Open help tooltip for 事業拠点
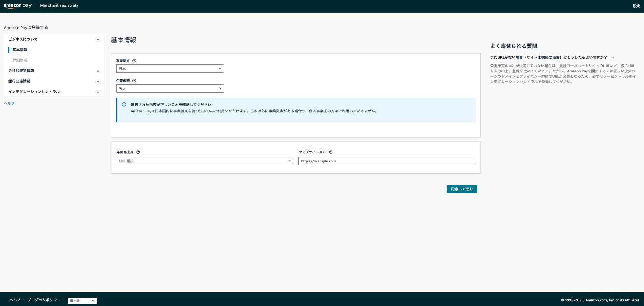 [x=134, y=61]
